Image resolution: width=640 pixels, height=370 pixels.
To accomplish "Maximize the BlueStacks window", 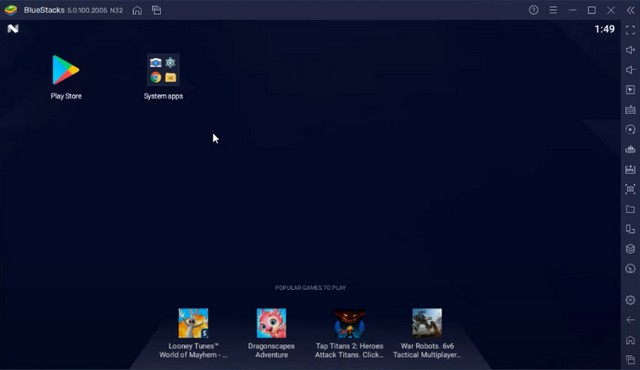I will pyautogui.click(x=591, y=10).
